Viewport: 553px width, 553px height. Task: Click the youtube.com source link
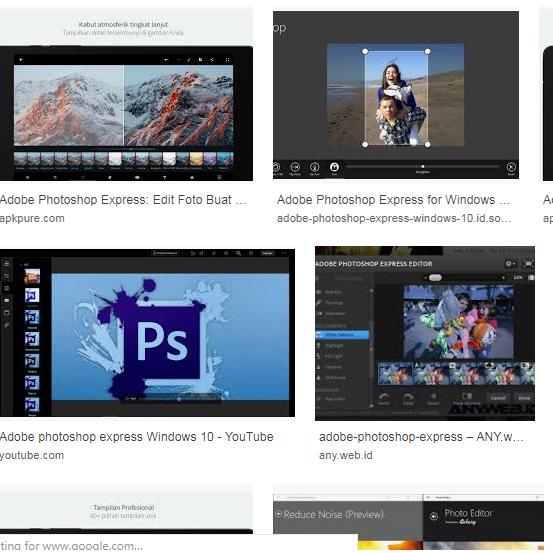(x=32, y=455)
